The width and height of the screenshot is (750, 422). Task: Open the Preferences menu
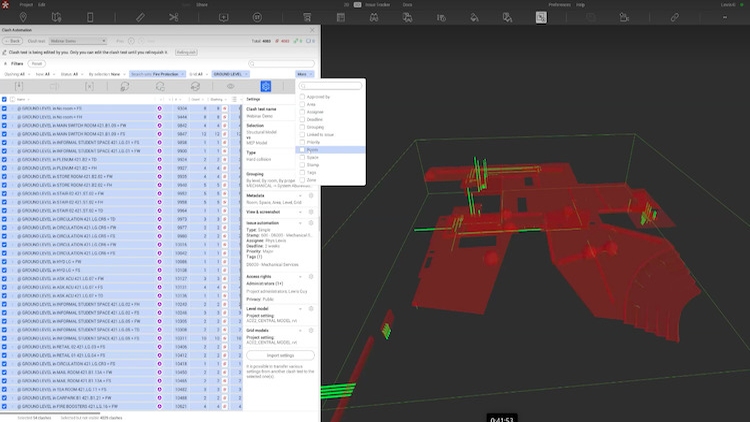[558, 4]
